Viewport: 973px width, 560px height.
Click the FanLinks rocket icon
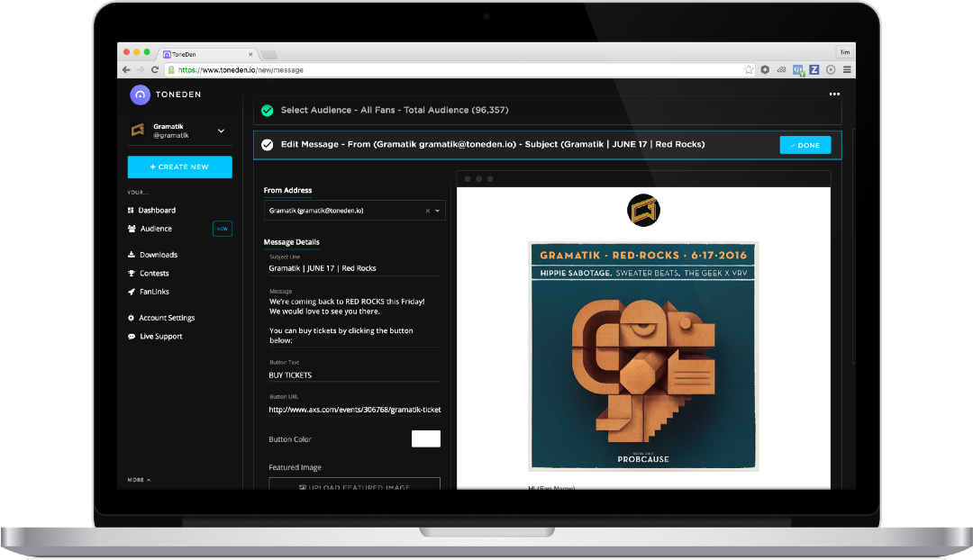(x=131, y=292)
